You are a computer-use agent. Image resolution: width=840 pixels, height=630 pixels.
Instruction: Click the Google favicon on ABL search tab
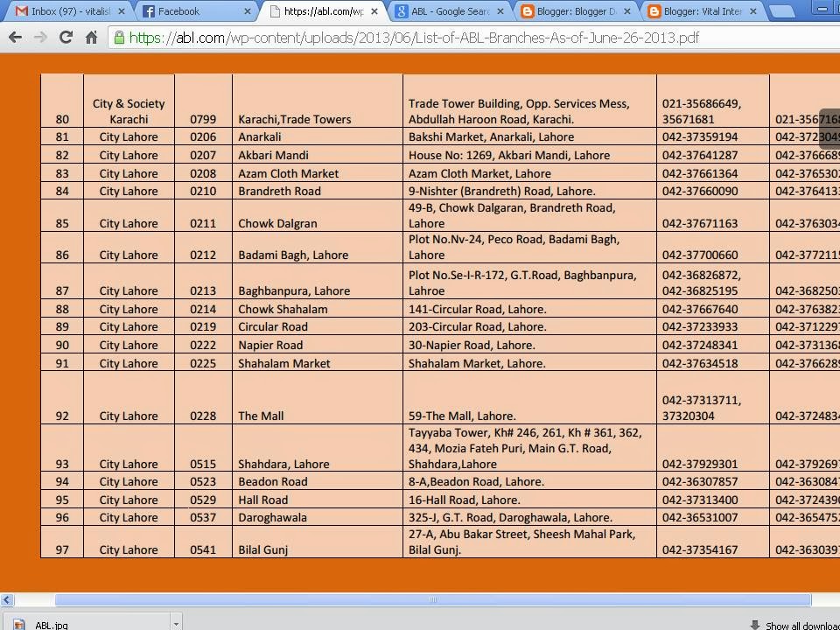pyautogui.click(x=402, y=11)
